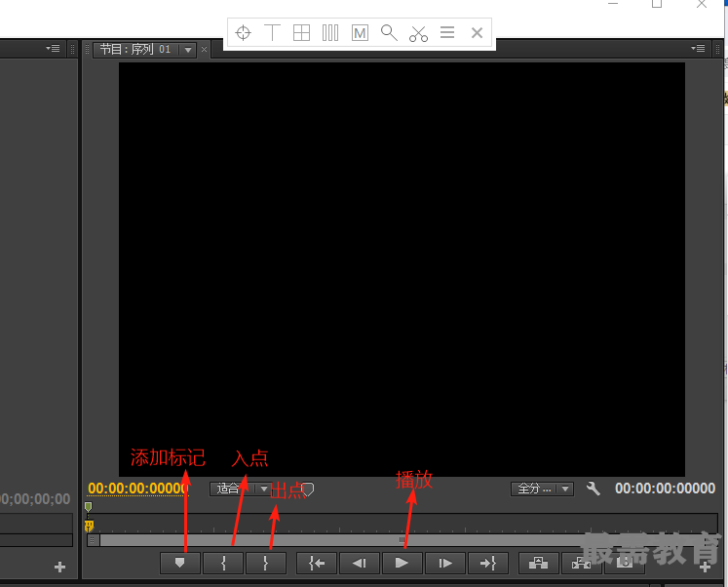Screen dimensions: 728x587
Task: Click the Add Marker button
Action: [x=180, y=563]
